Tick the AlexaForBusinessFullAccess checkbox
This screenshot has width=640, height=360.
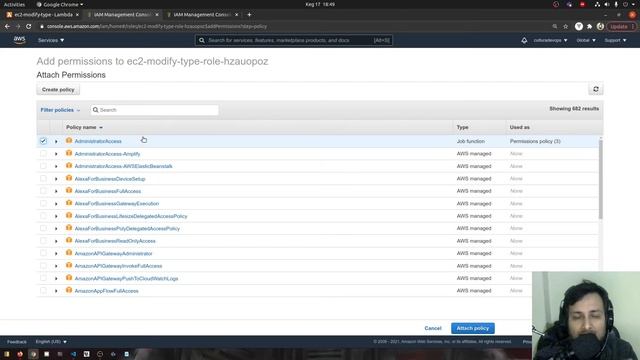[43, 191]
